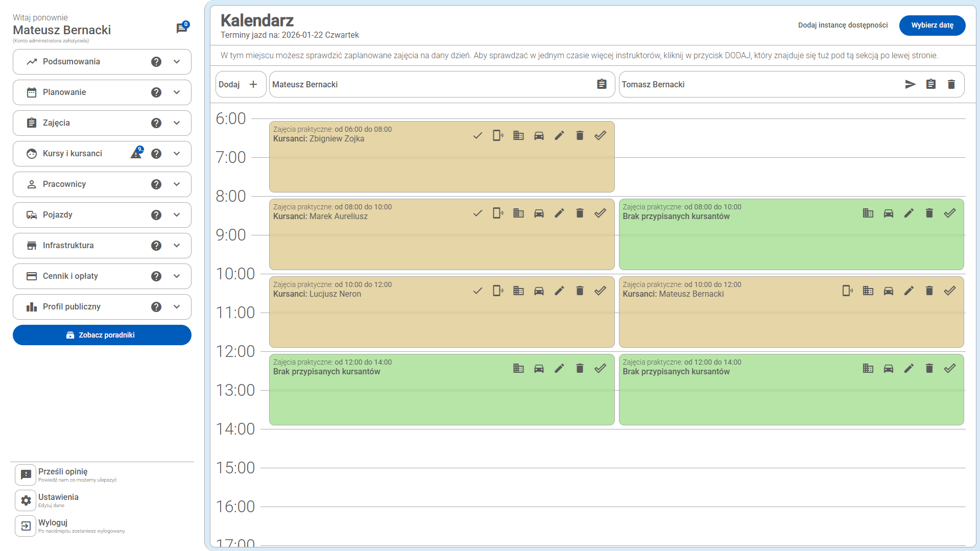Delete the 10:00 lesson with Lucjusz Neron
Viewport: 980px width, 551px height.
[580, 291]
